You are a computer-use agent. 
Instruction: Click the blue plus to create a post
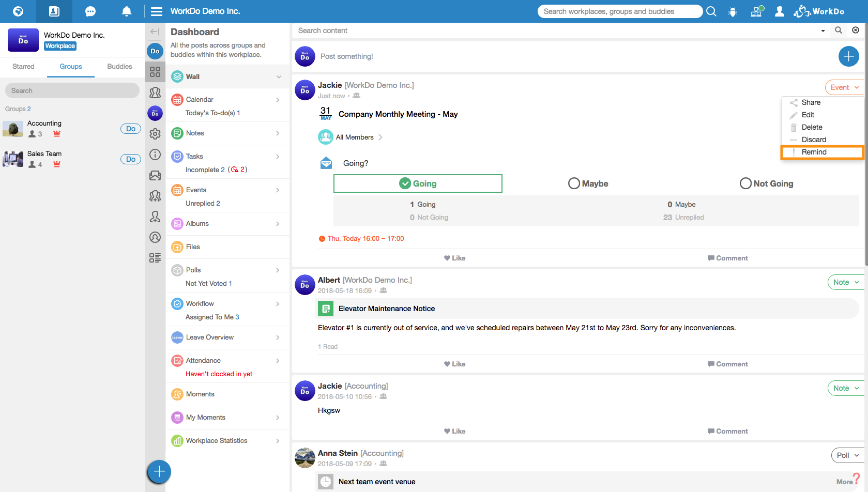tap(849, 56)
